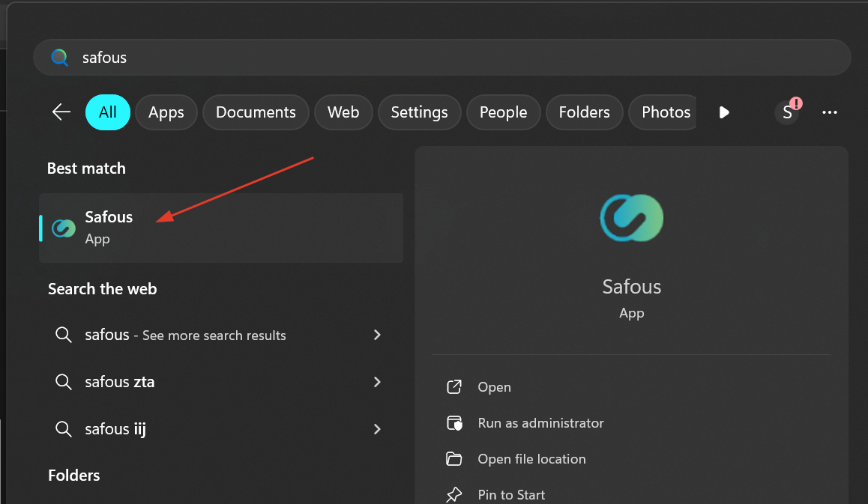Select the Documents filter tab
868x504 pixels.
coord(256,112)
